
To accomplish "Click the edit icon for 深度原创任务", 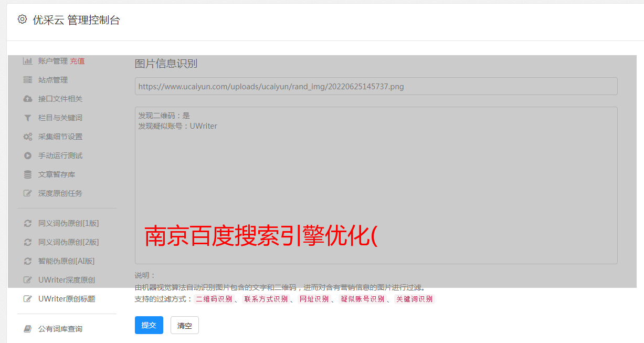I will [x=28, y=193].
